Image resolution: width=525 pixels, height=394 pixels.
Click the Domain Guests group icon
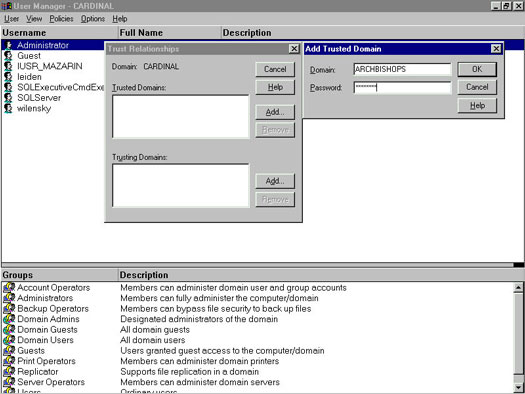coord(9,330)
